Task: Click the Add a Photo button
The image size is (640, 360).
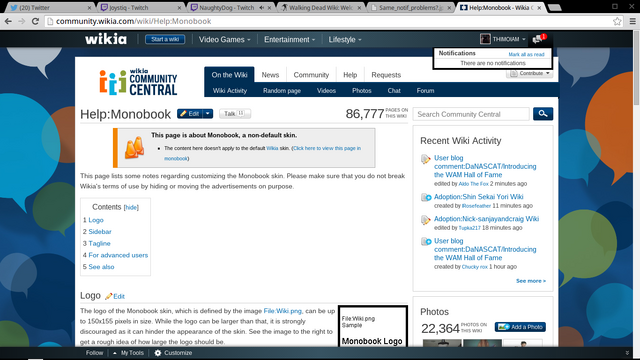Action: click(x=520, y=327)
